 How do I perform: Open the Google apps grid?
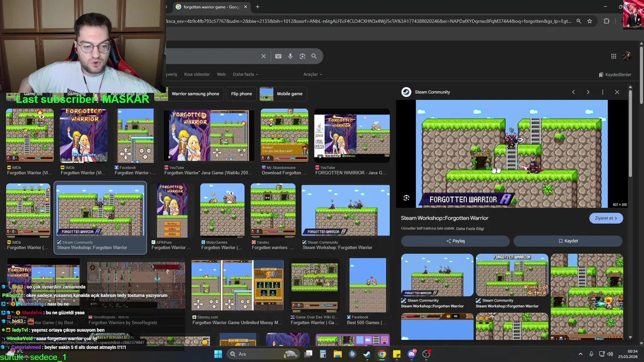(614, 56)
